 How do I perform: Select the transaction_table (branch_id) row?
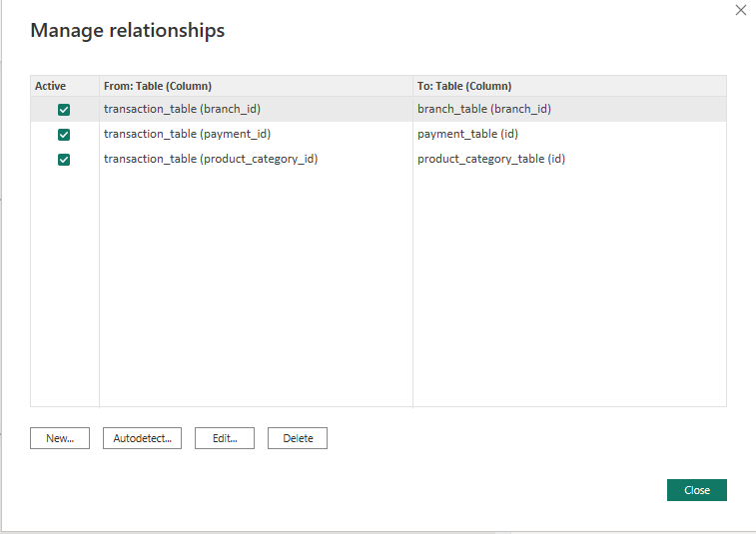point(182,109)
